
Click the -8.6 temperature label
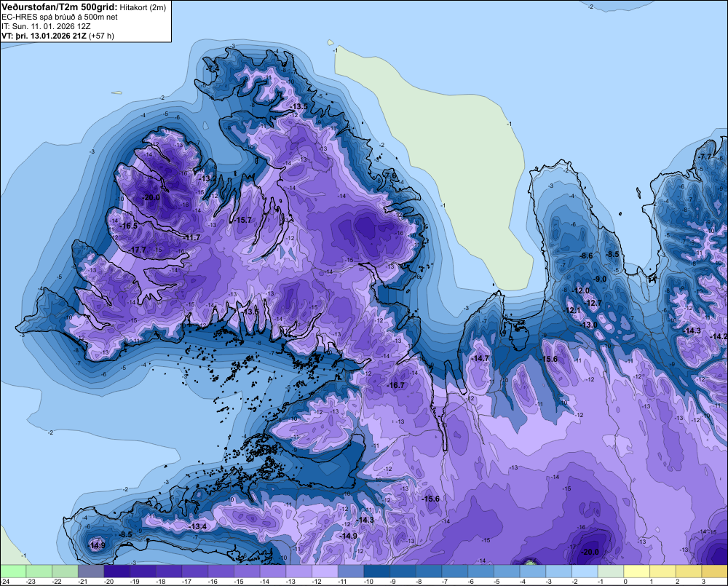point(586,256)
